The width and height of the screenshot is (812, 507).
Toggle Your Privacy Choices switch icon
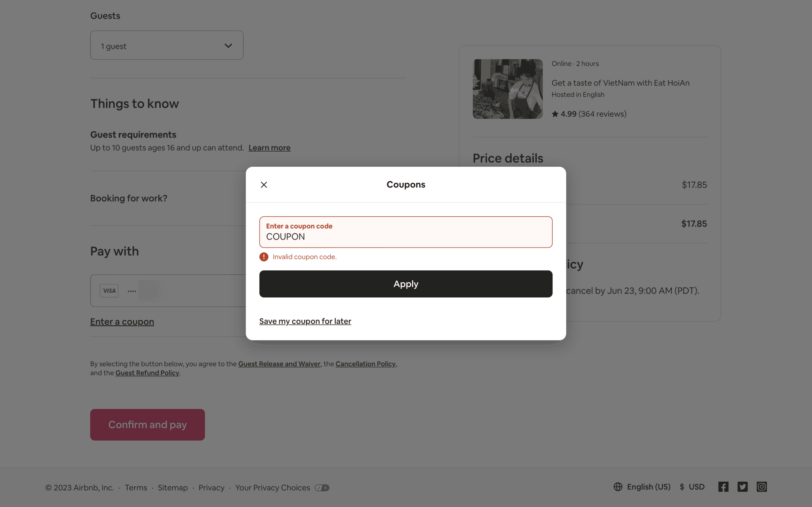click(x=322, y=488)
